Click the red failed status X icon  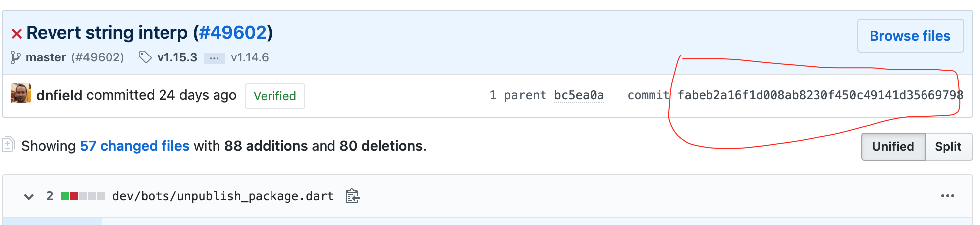[x=17, y=34]
